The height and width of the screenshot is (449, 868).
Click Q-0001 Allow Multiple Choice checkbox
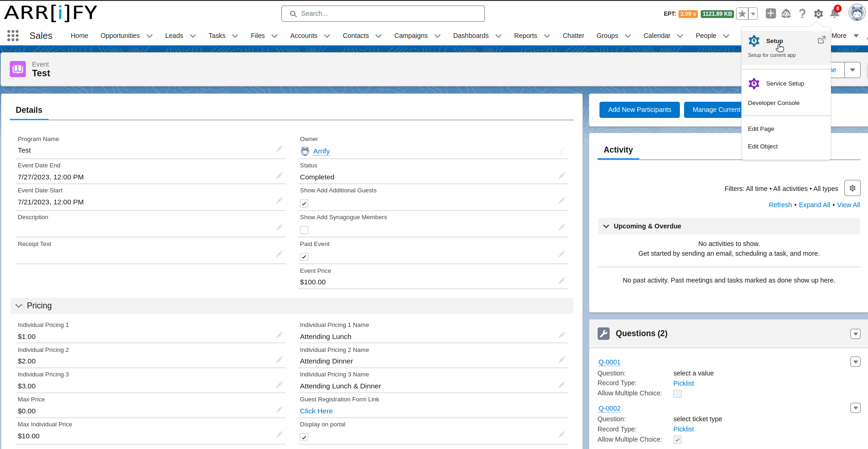[678, 394]
